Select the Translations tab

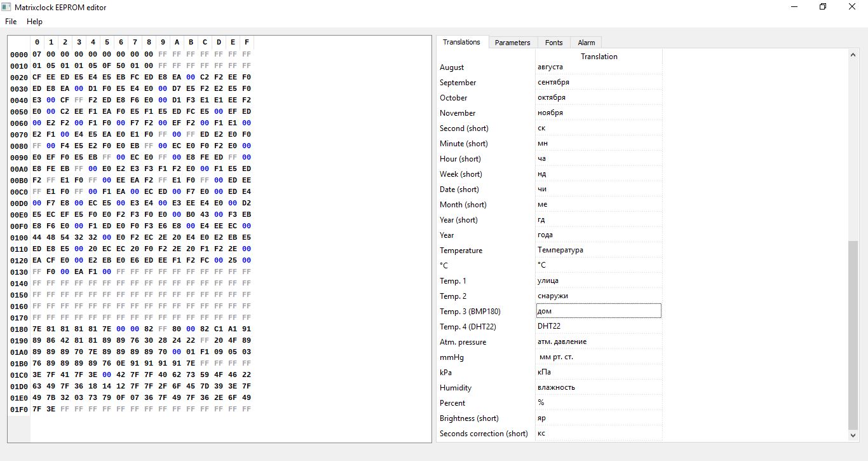[x=461, y=42]
